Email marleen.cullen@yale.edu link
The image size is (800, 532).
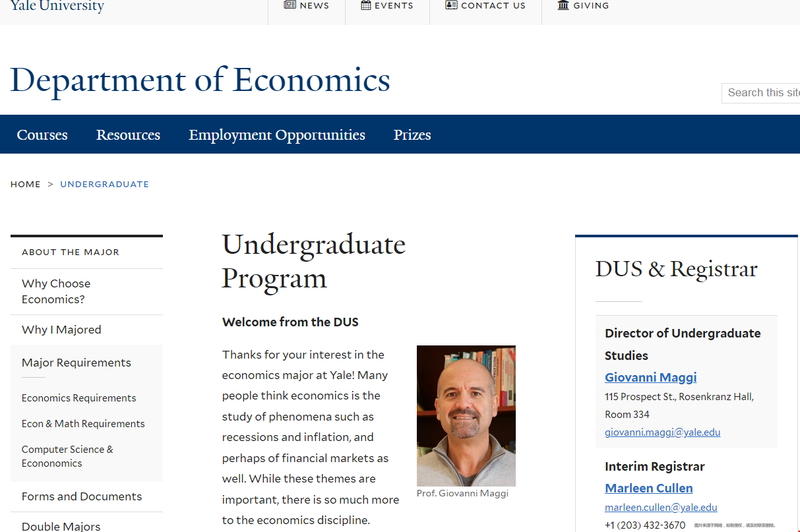click(661, 508)
